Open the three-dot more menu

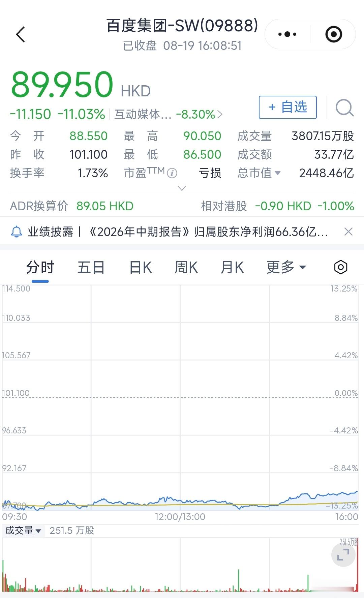coord(287,34)
